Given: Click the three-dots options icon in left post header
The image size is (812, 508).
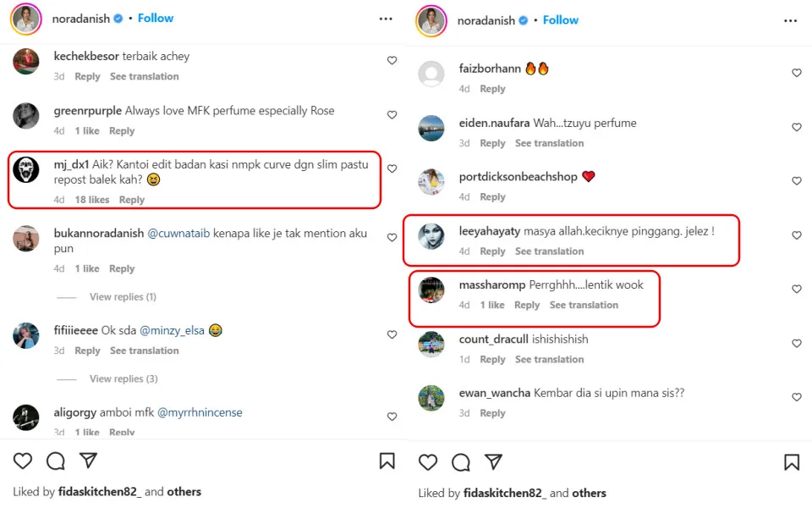Looking at the screenshot, I should (386, 19).
